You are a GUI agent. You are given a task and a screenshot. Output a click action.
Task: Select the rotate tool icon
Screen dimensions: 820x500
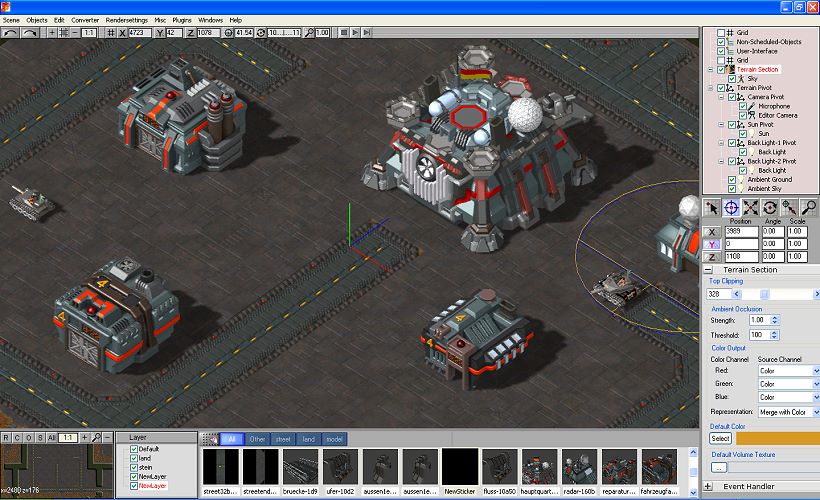[x=770, y=208]
